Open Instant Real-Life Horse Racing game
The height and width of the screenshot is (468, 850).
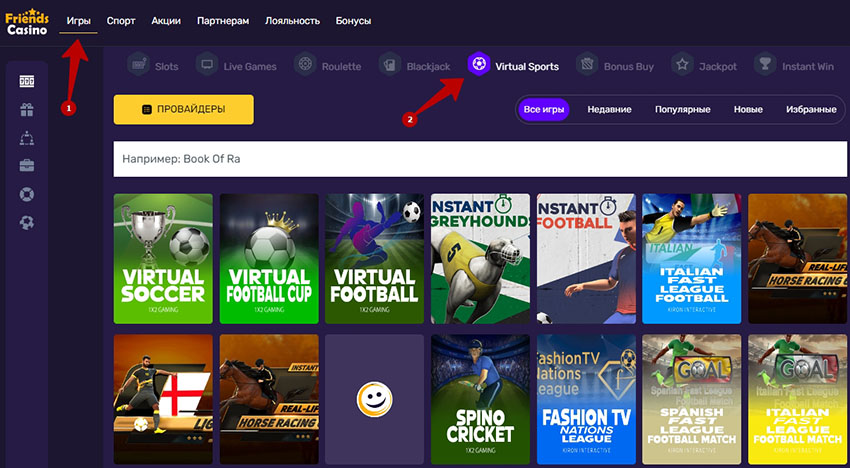click(x=269, y=399)
